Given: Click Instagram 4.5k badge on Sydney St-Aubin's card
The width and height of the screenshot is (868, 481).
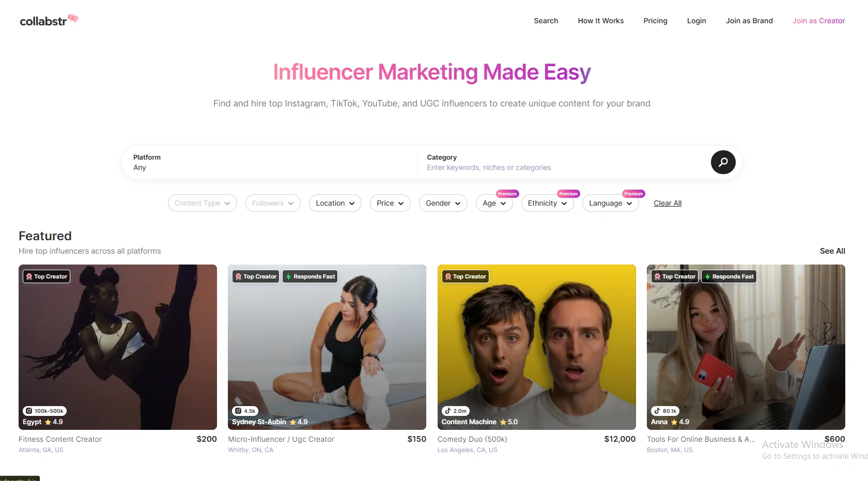Looking at the screenshot, I should coord(245,411).
